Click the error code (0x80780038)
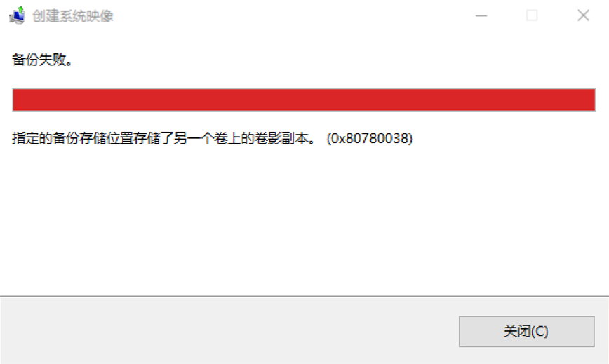The height and width of the screenshot is (364, 609). [370, 138]
